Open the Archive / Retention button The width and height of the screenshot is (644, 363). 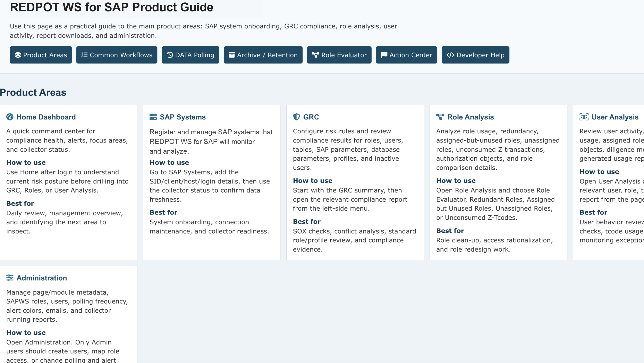(263, 55)
